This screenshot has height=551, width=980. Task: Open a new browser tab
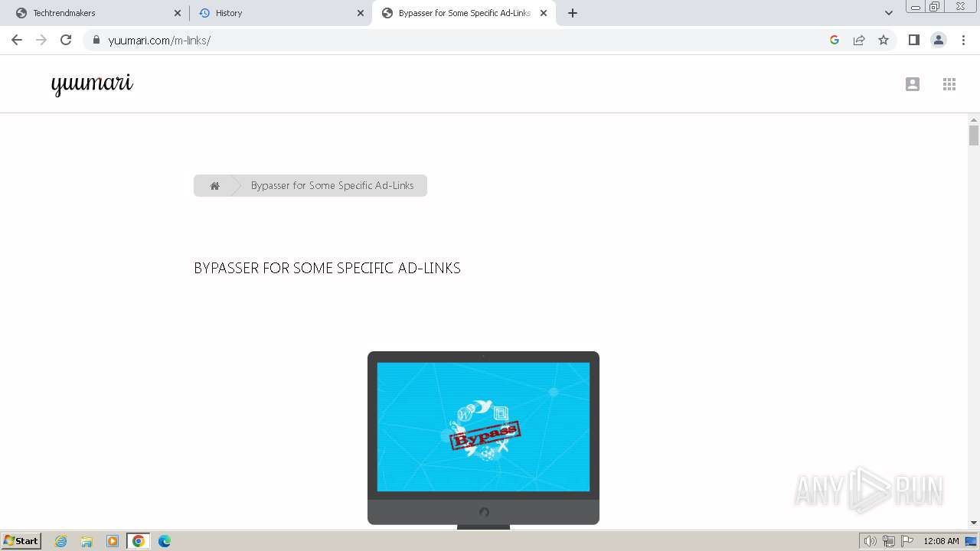tap(573, 13)
